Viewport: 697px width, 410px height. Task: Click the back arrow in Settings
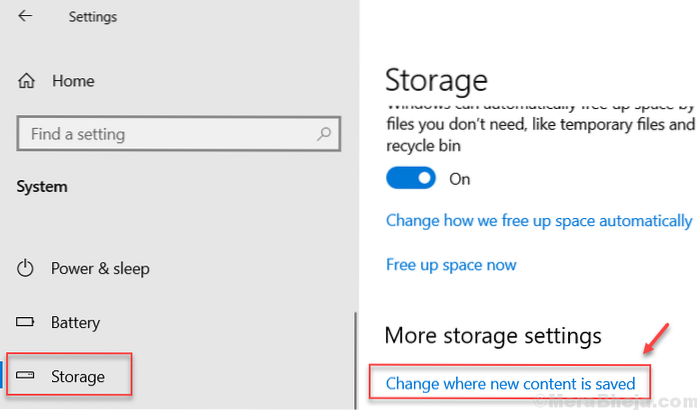point(24,17)
